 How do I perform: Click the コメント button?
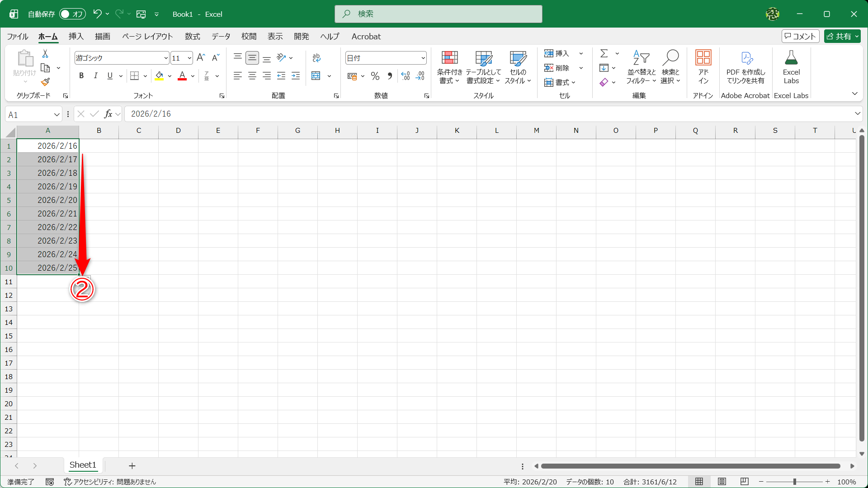800,36
